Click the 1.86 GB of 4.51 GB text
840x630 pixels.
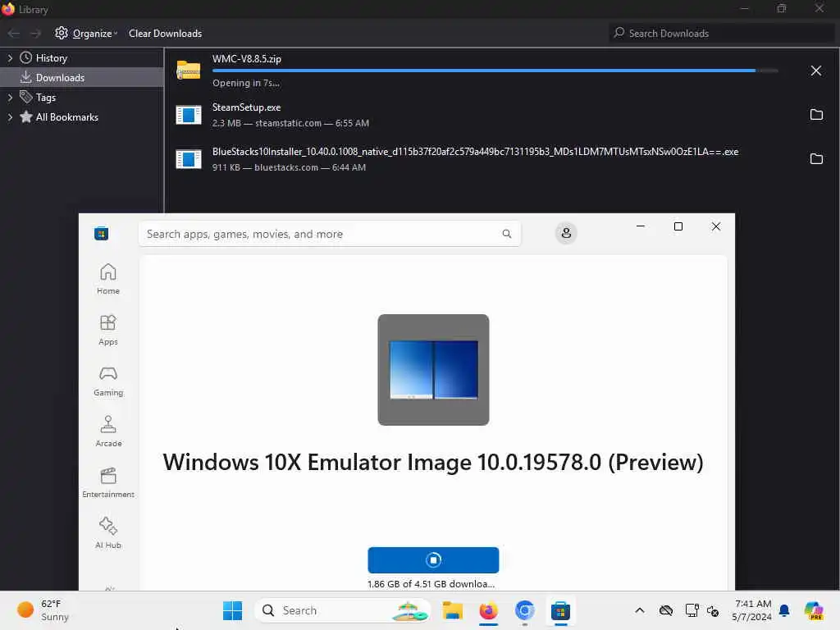(431, 584)
